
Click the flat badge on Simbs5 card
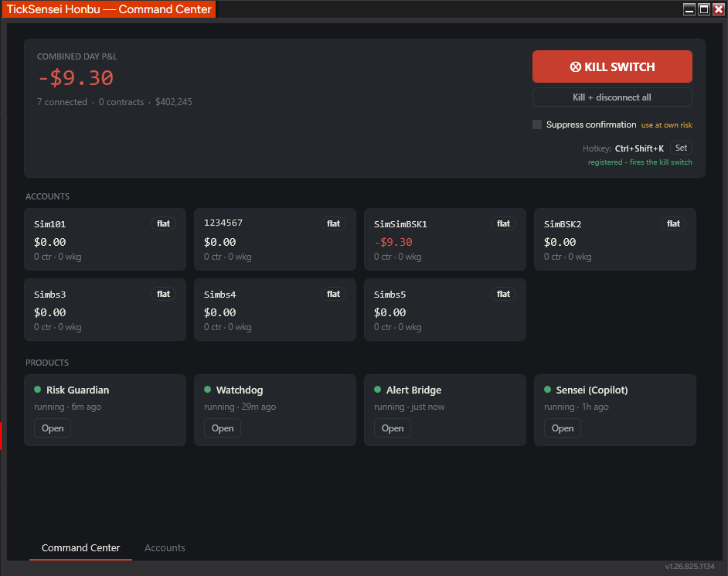[x=503, y=294]
